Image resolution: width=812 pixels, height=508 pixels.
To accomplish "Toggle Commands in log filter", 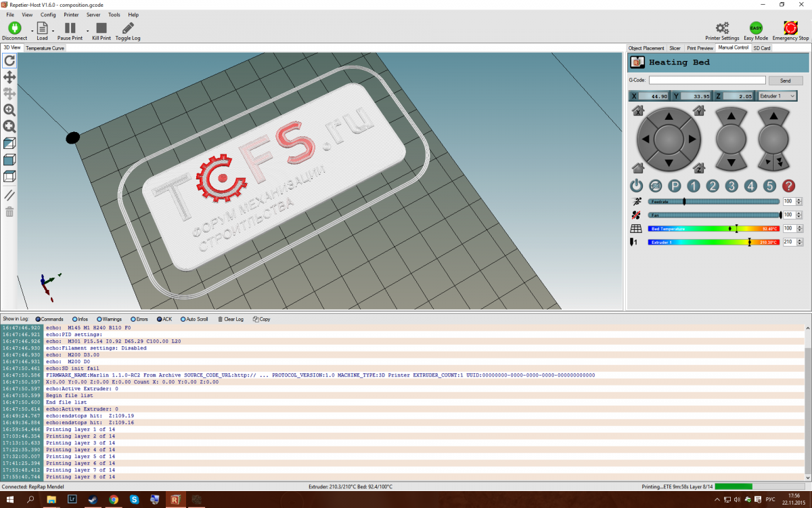I will (49, 319).
